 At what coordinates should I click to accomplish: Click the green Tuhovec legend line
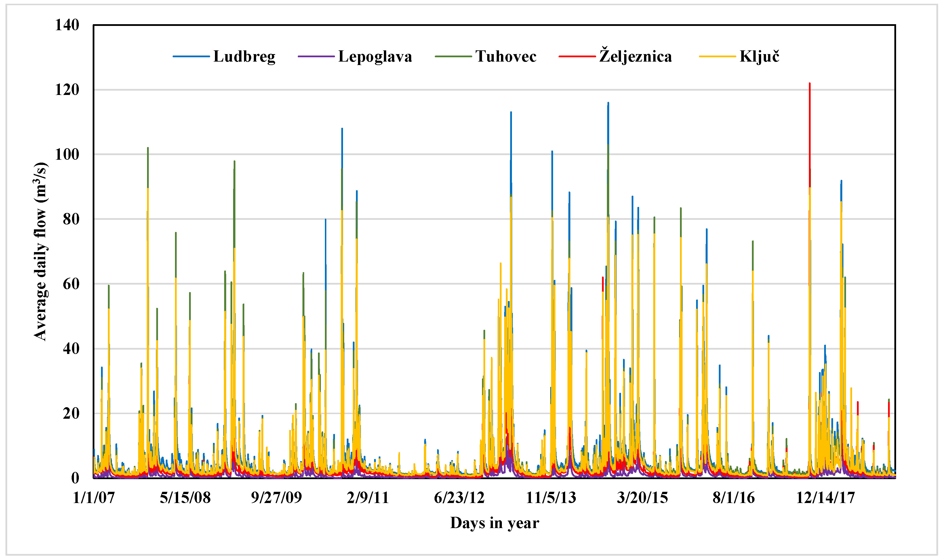[453, 57]
